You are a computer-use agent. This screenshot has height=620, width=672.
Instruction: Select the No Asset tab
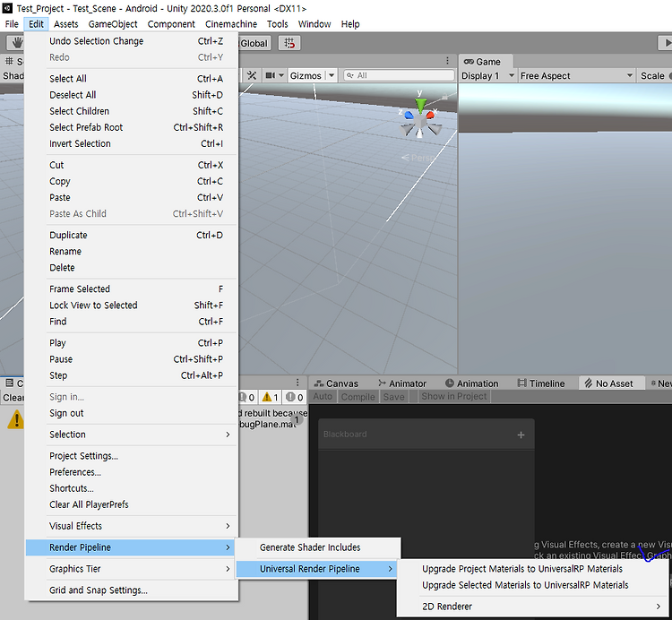[612, 383]
